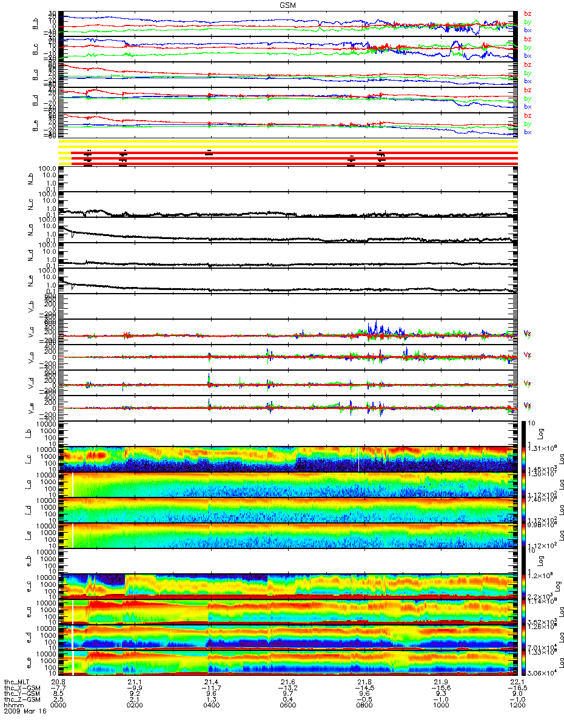Select the 21.4 MLT value
Viewport: 564px width, 728px height.
click(x=211, y=682)
